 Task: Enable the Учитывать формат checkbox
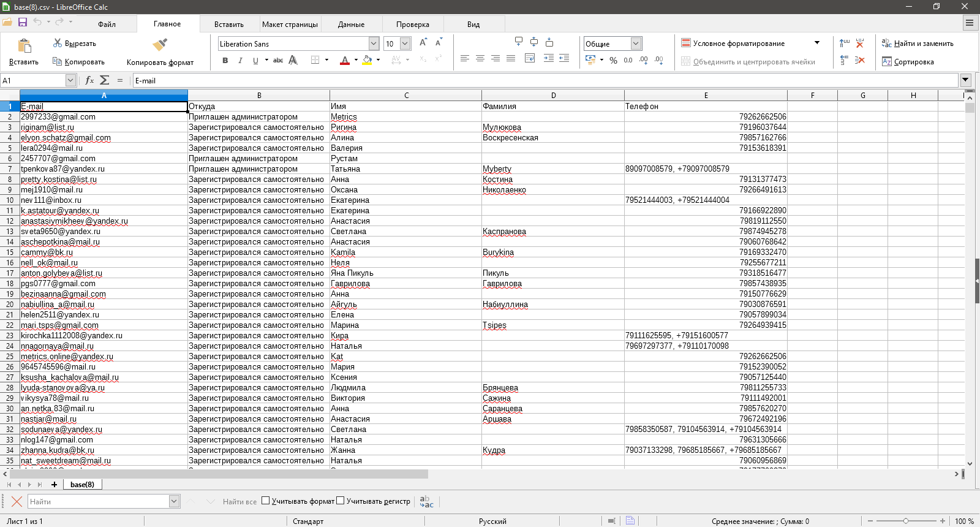click(266, 501)
